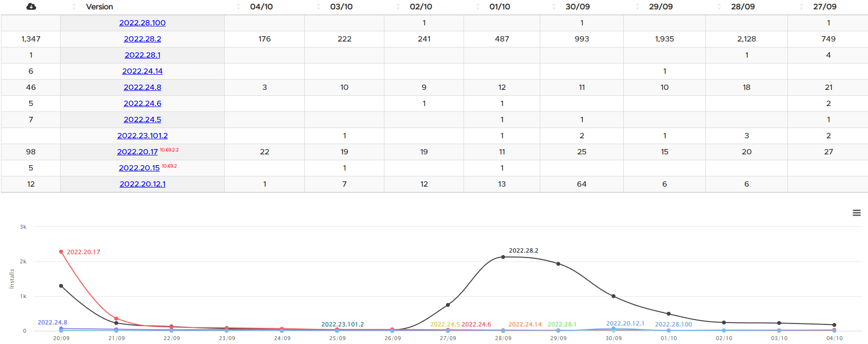Click the 241 cell for 02/10
The width and height of the screenshot is (868, 344).
point(424,39)
